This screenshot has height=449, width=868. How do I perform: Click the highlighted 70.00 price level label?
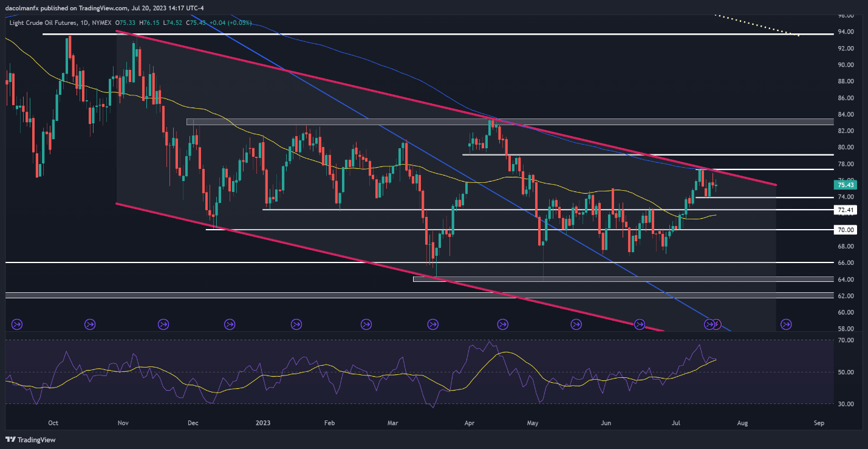point(847,230)
